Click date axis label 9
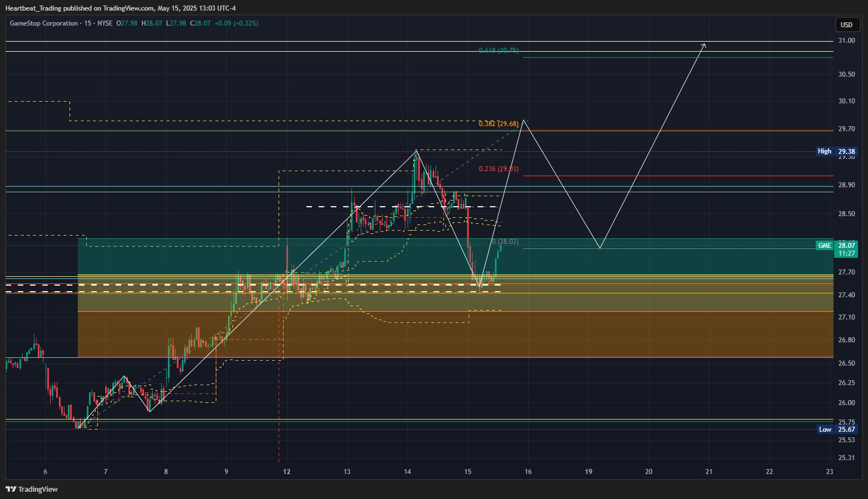This screenshot has height=499, width=868. 226,472
